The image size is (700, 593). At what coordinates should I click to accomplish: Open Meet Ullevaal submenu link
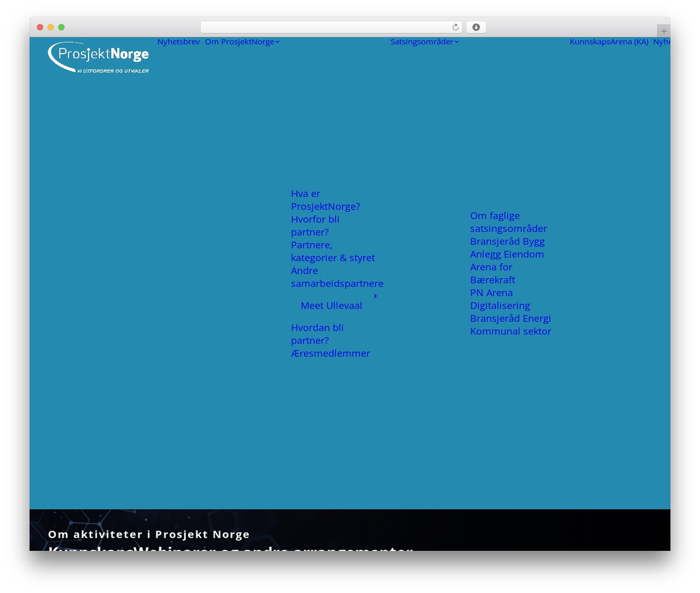click(x=331, y=305)
